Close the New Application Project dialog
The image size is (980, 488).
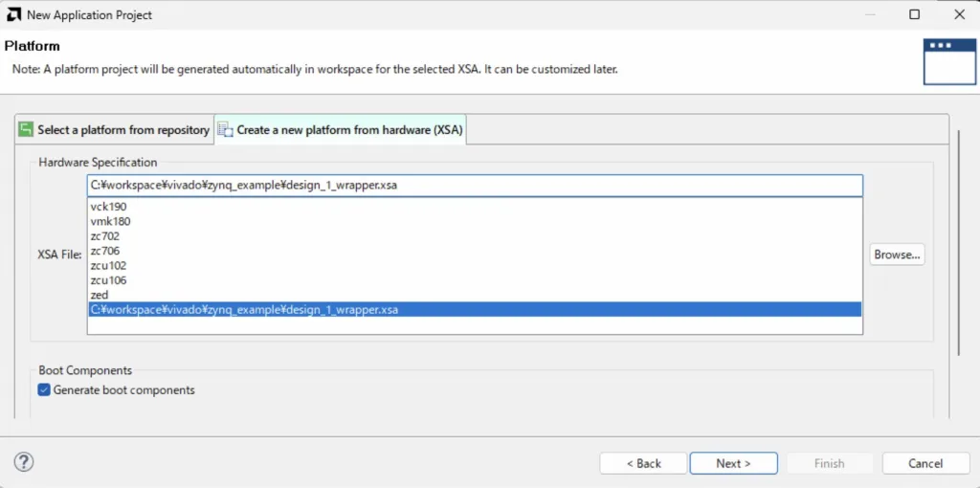coord(959,14)
